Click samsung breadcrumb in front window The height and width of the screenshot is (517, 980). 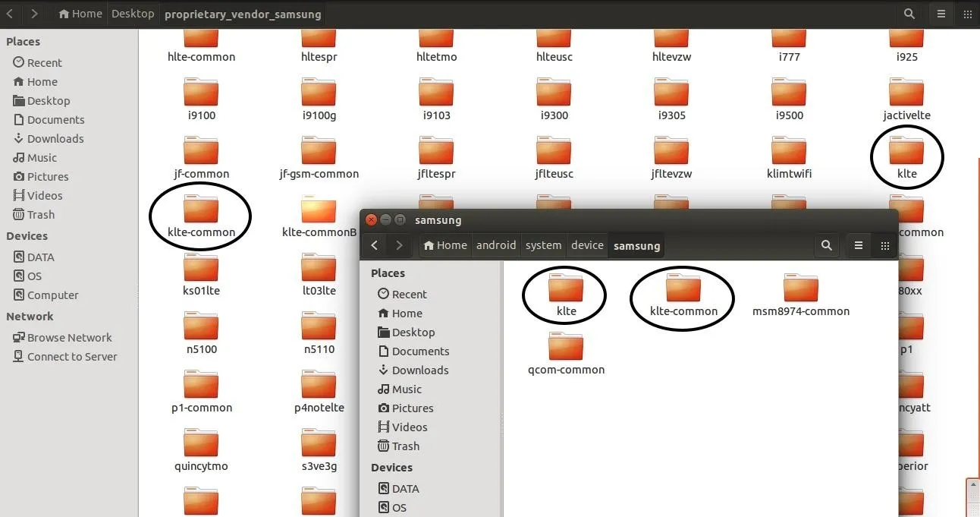coord(636,245)
